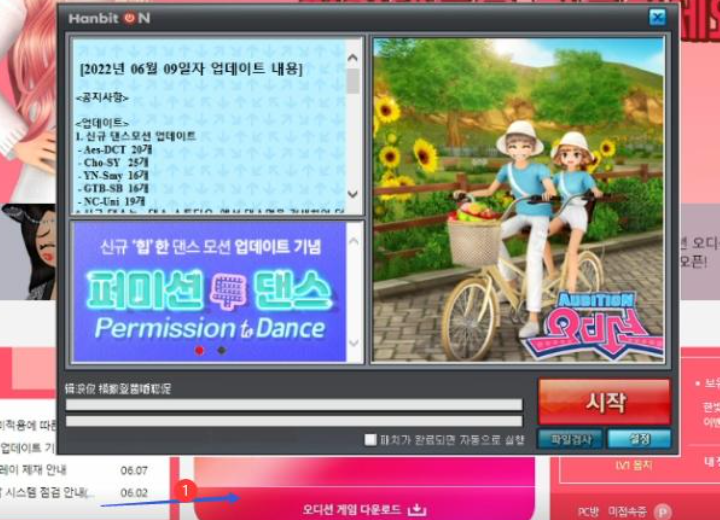Click the Audition bicycle artwork image
This screenshot has height=520, width=720.
click(x=518, y=200)
